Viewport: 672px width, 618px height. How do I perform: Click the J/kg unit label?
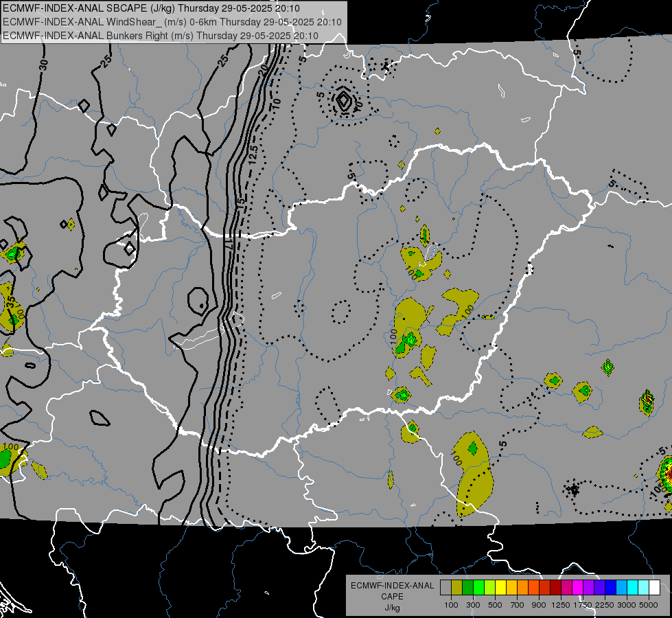coord(392,608)
